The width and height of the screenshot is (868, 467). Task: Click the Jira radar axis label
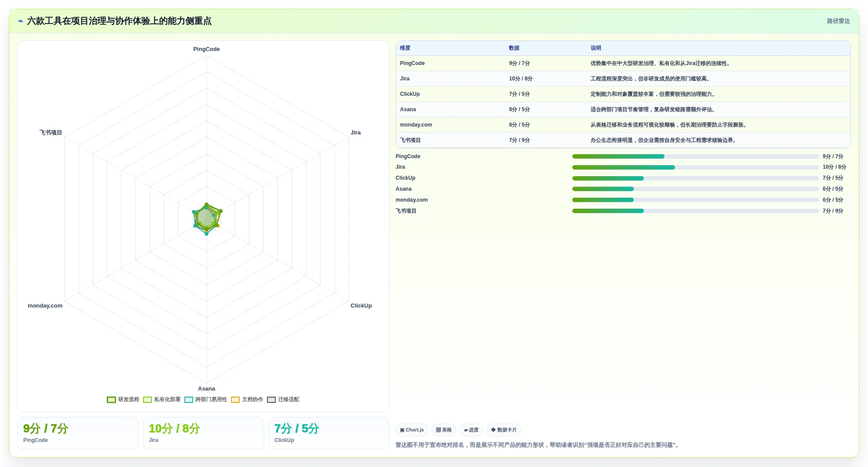(356, 133)
